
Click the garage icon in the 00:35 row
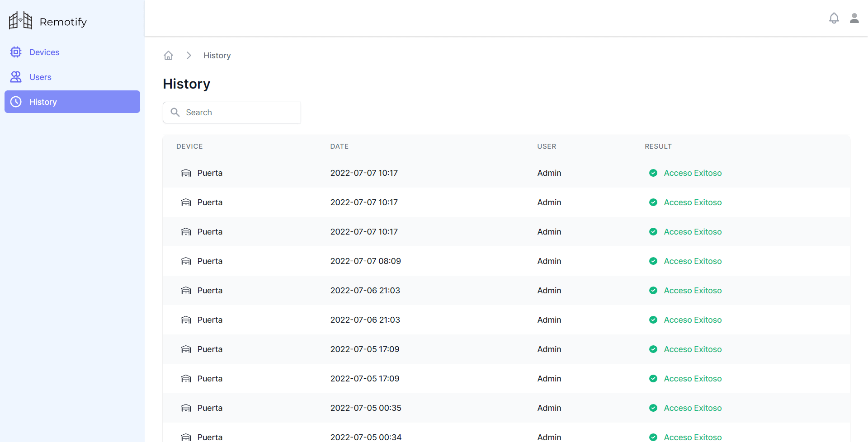click(x=186, y=408)
